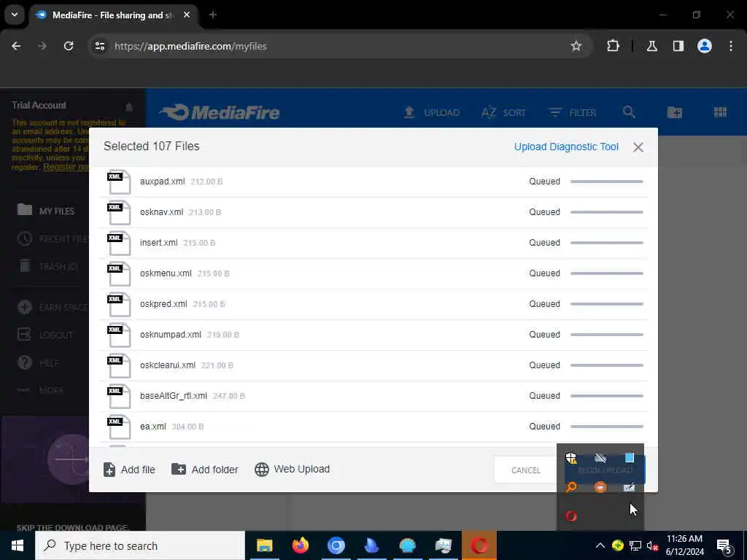The image size is (747, 560).
Task: Open Opera icon in tray overflow
Action: (571, 516)
